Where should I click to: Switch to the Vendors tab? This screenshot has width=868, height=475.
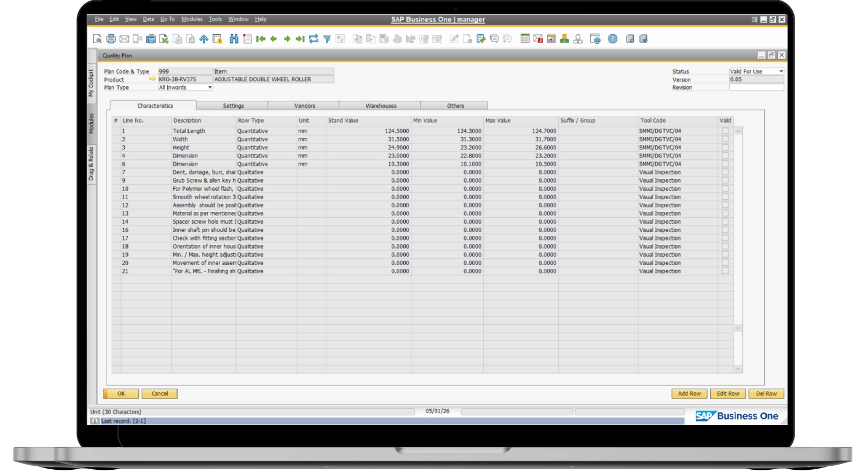point(304,106)
